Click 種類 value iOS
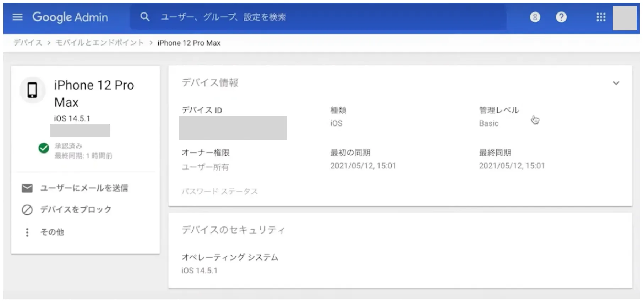 tap(336, 123)
